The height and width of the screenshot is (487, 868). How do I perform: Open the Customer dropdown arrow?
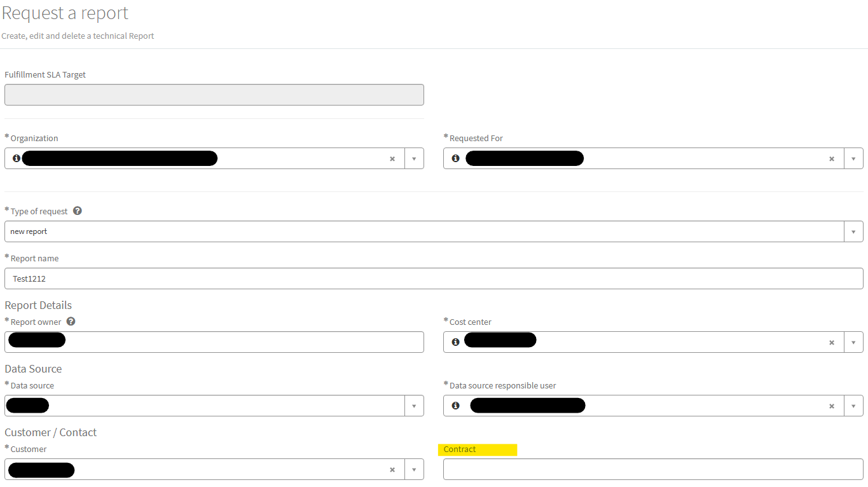pos(414,470)
